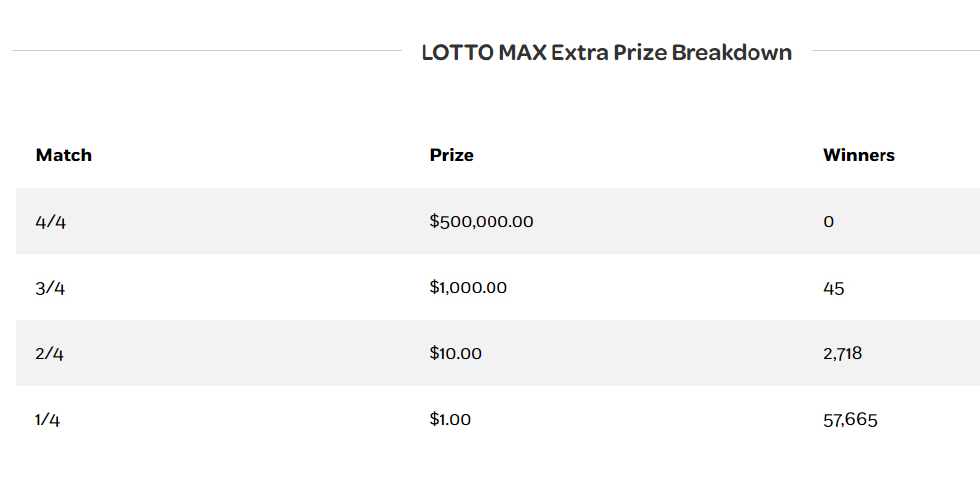Select the 2/4 match cell
The width and height of the screenshot is (980, 478).
coord(50,353)
